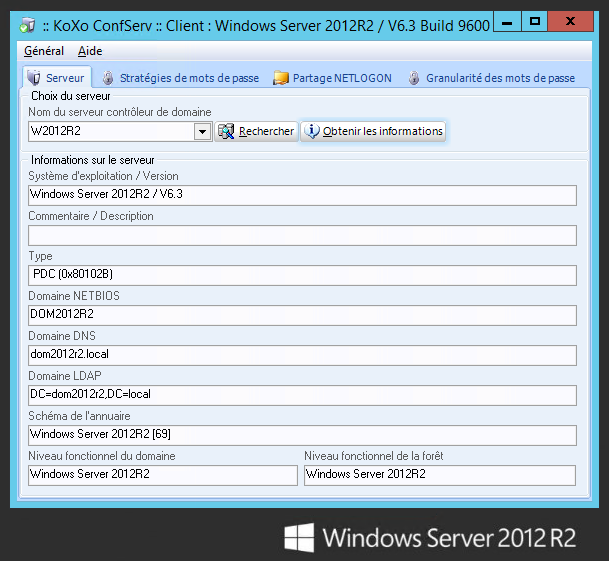The image size is (609, 561).
Task: Click the padlock icon on the Stratégies de mots de passe tab
Action: 108,78
